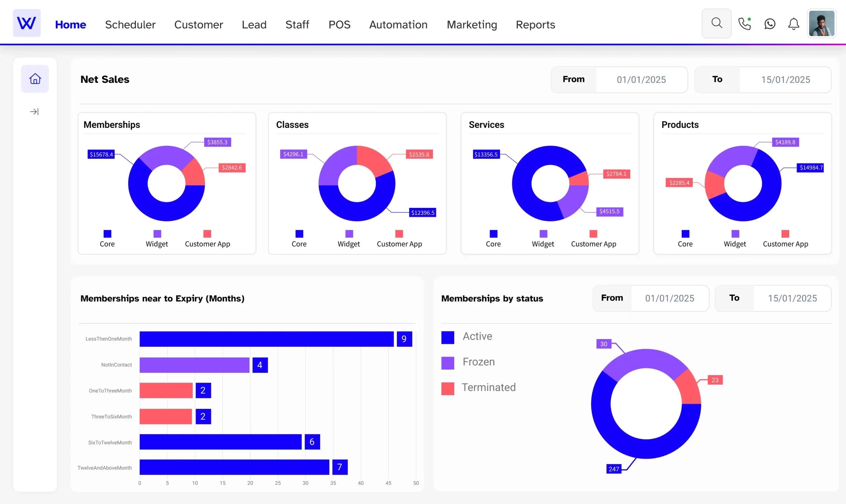The image size is (846, 504).
Task: Click the Marketing navigation tab
Action: [x=472, y=24]
